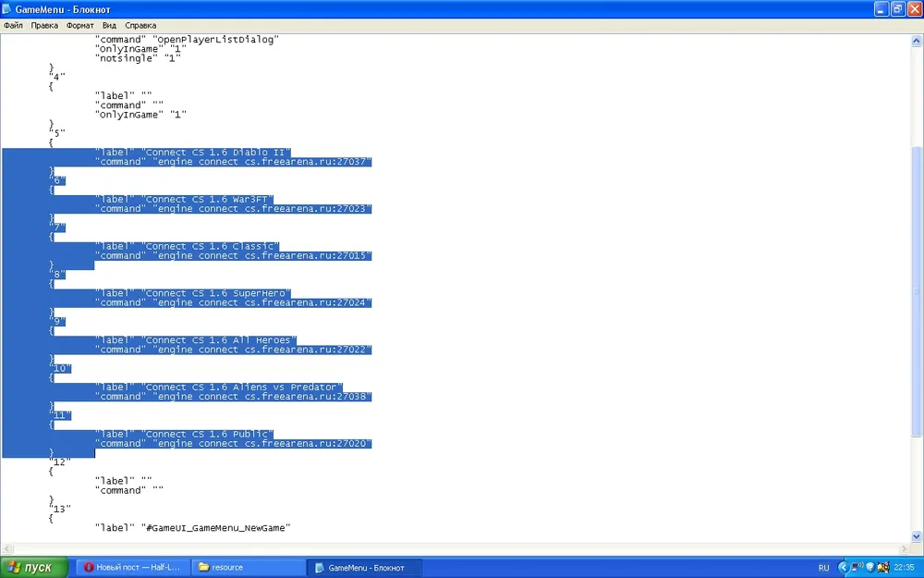Image resolution: width=924 pixels, height=578 pixels.
Task: Click the vertical scrollbar down arrow
Action: point(917,536)
